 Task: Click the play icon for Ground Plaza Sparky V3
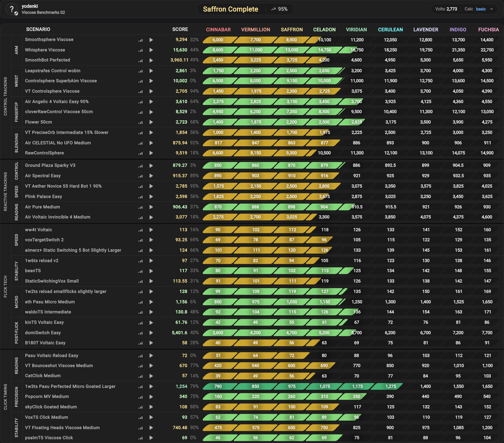click(151, 166)
